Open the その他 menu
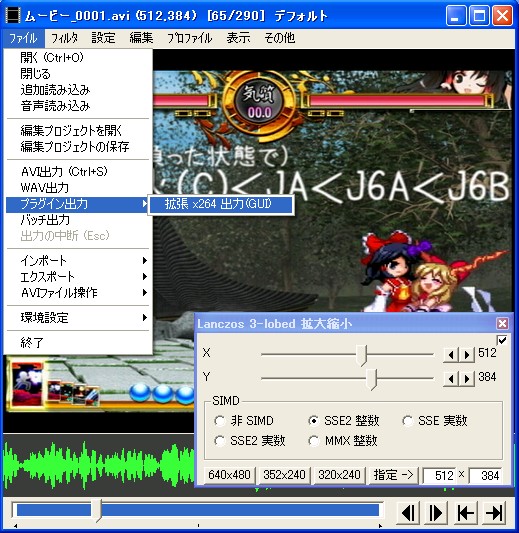Viewport: 519px width, 533px height. (279, 38)
